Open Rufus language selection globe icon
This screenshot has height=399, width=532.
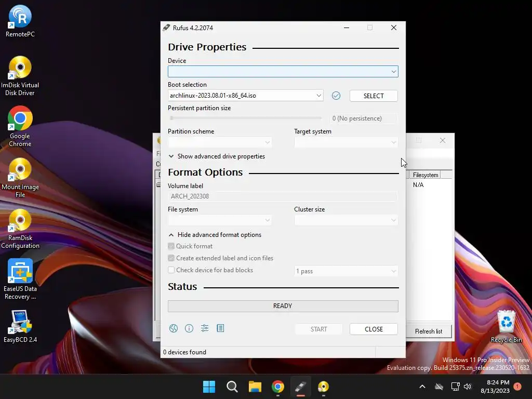[x=174, y=328]
